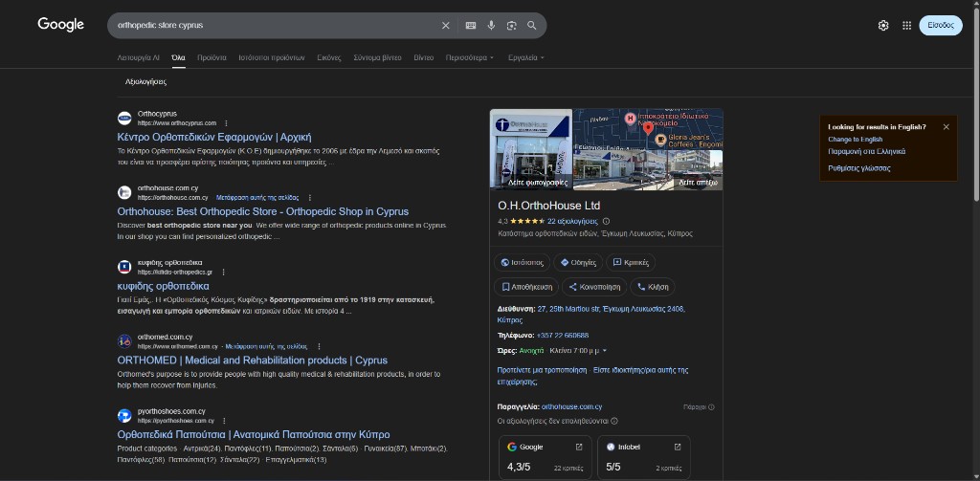The image size is (980, 481).
Task: Open Orthohouse Best Orthopedic Store result
Action: click(x=263, y=211)
